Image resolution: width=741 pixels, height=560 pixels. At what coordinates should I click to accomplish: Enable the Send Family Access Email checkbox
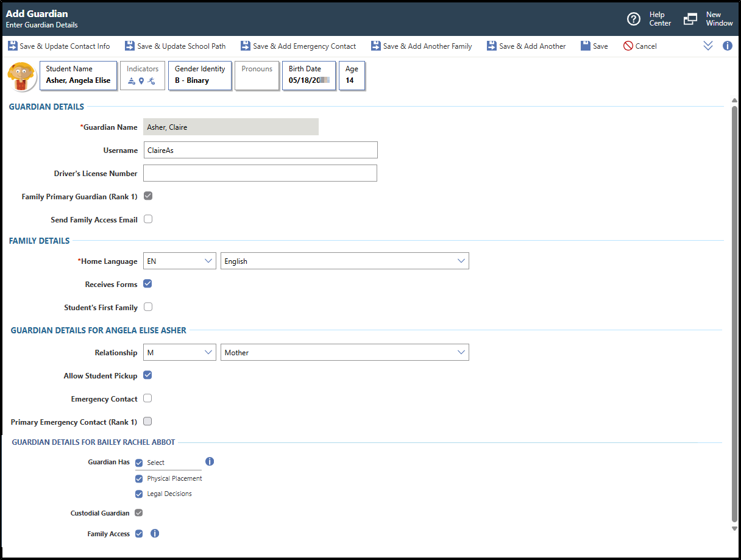148,219
